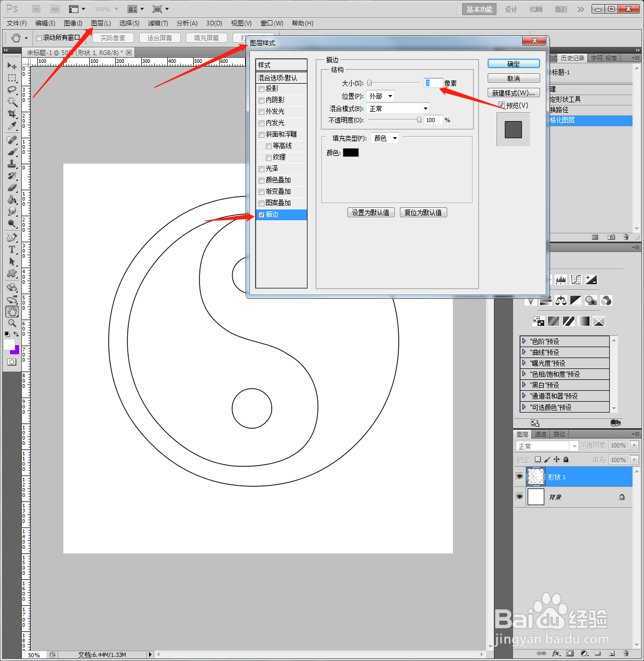Enable the 内阴影 (Inner Shadow) checkbox
644x661 pixels.
click(x=261, y=100)
